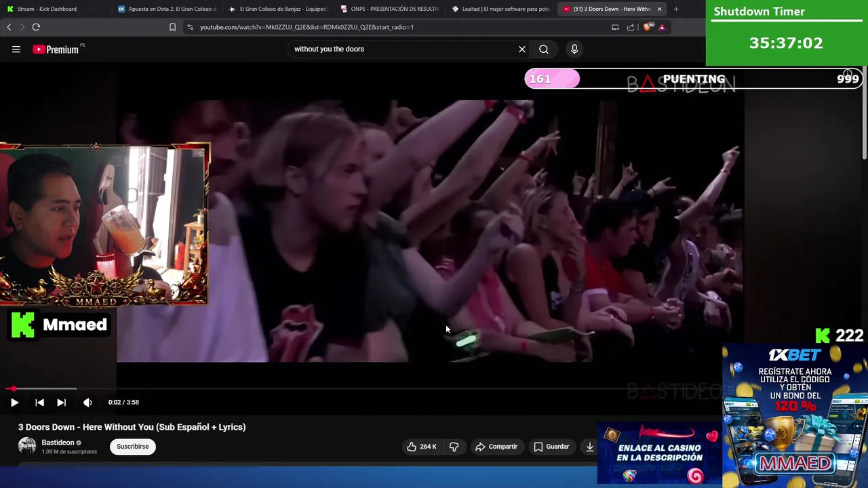This screenshot has height=488, width=868.
Task: Open Compartir share dialog
Action: pyautogui.click(x=496, y=447)
